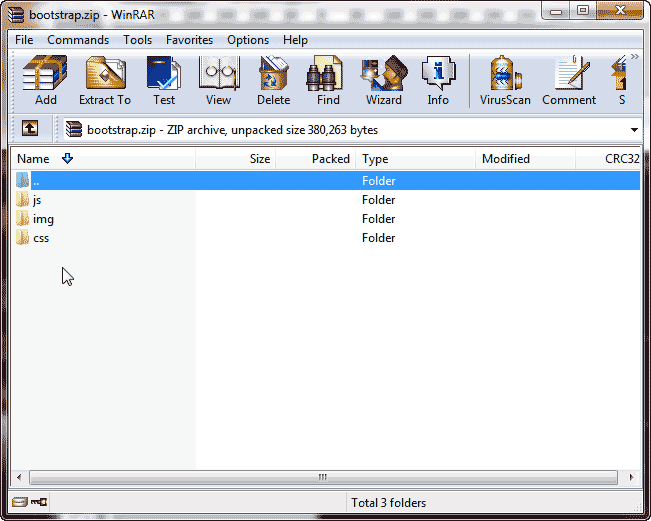The width and height of the screenshot is (651, 521).
Task: Click the password key icon in status bar
Action: point(39,502)
